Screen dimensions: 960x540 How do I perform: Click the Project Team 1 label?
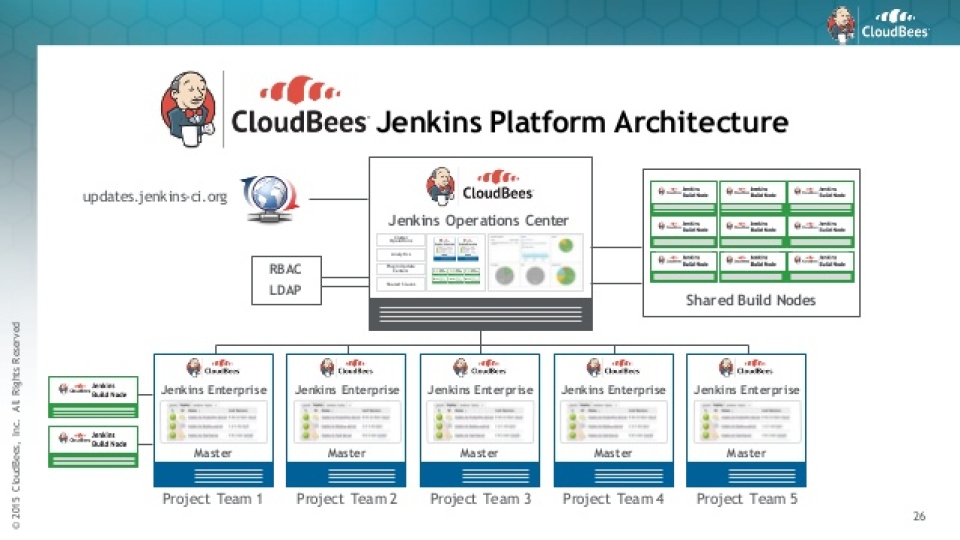pyautogui.click(x=213, y=498)
